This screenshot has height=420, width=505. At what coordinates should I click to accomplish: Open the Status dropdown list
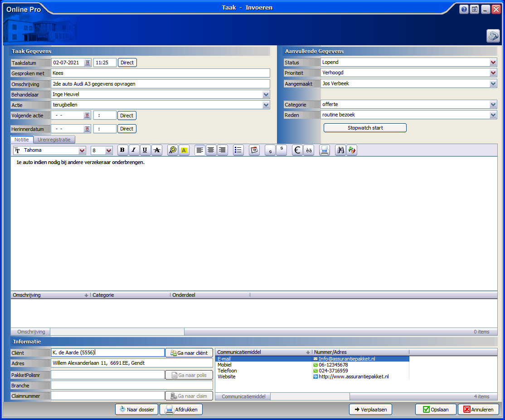coord(493,63)
